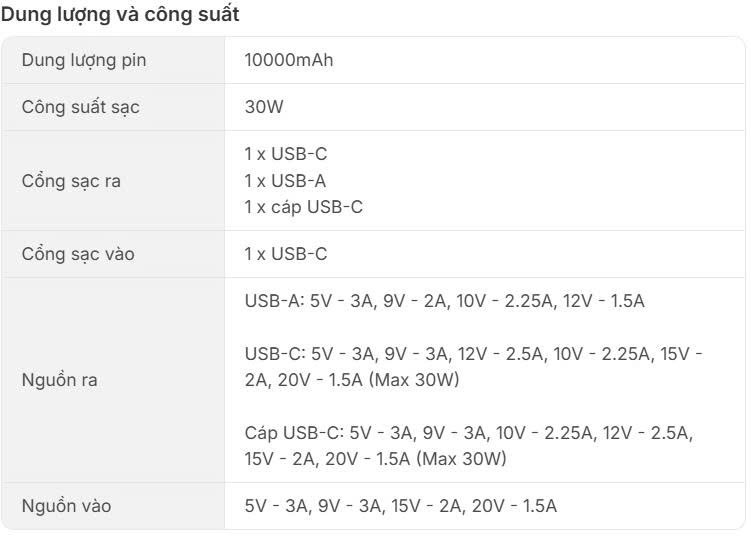Click the '1 x USB-A' output port entry
751x537 pixels.
click(x=285, y=181)
